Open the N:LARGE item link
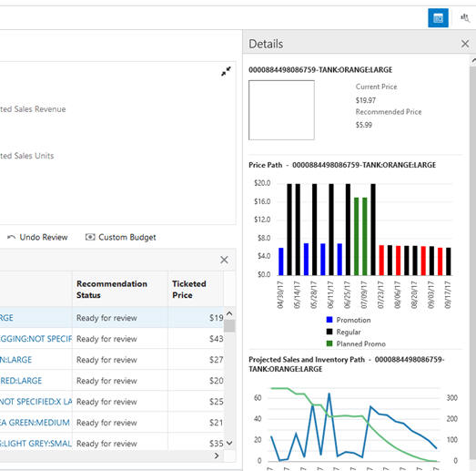The height and width of the screenshot is (471, 476). pyautogui.click(x=15, y=360)
